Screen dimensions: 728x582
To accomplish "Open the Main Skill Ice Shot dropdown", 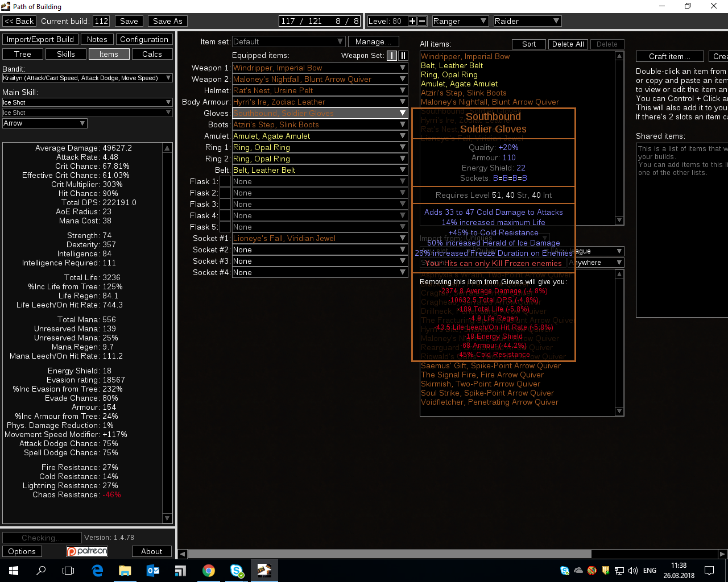I will point(88,102).
